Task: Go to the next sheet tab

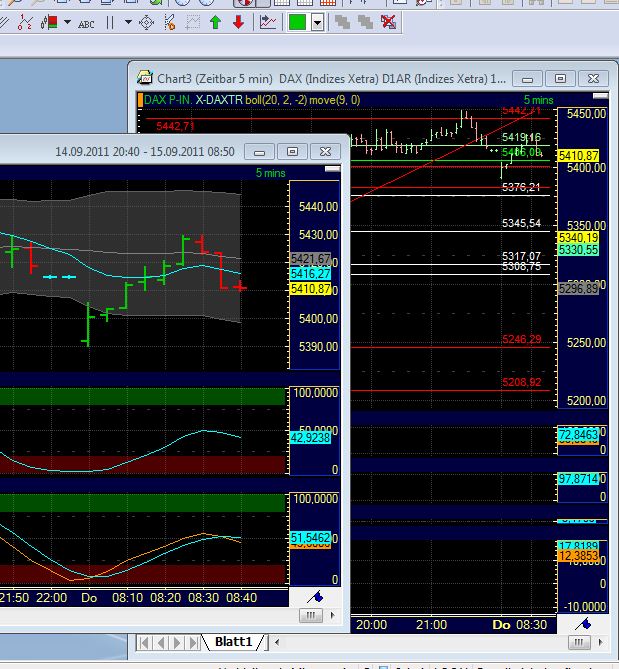Action: 177,642
